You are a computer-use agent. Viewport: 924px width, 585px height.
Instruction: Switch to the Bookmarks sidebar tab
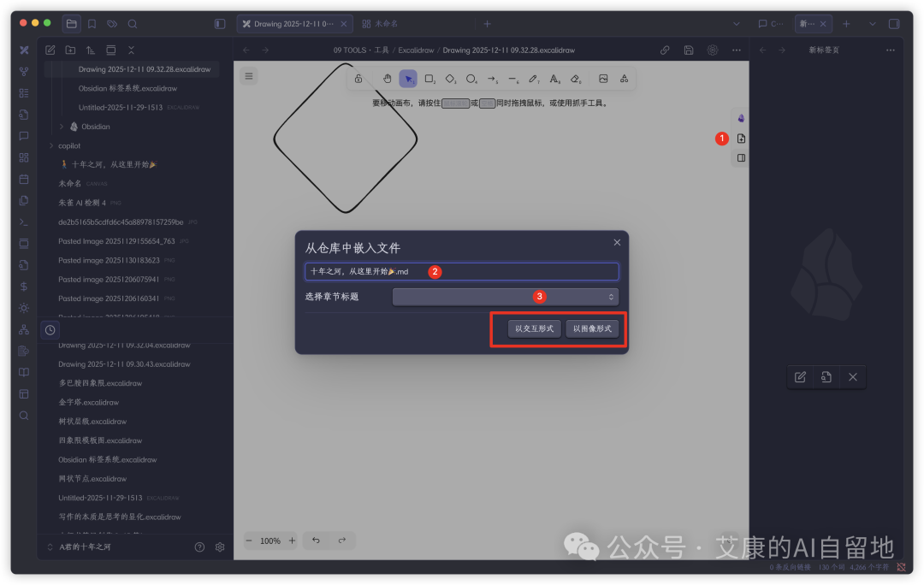[x=92, y=24]
